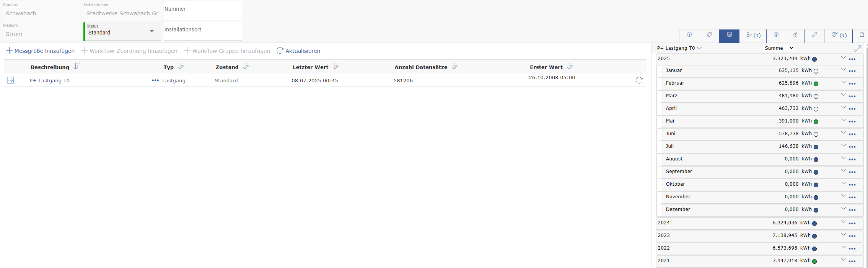Expand the 2024 year row chevron
Screen dimensions: 868x268
pyautogui.click(x=843, y=222)
